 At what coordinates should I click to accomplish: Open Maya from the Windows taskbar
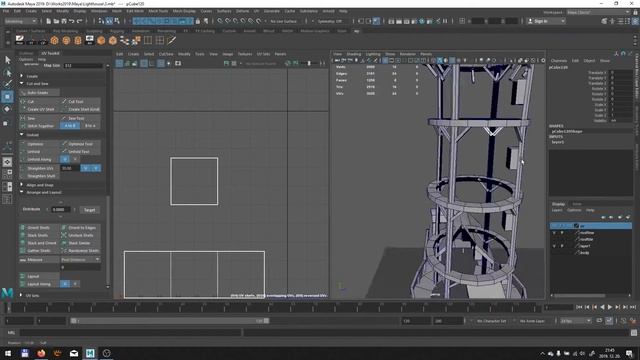90,353
